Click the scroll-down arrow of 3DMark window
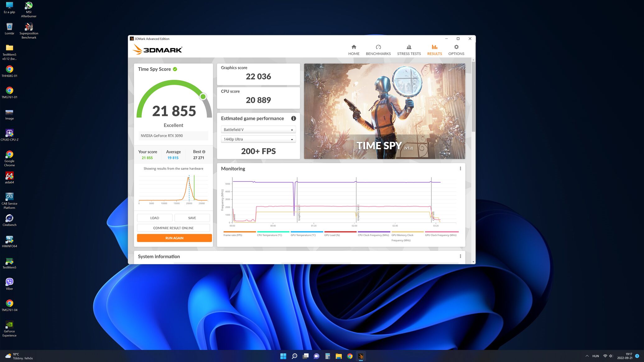Image resolution: width=644 pixels, height=362 pixels. point(473,262)
